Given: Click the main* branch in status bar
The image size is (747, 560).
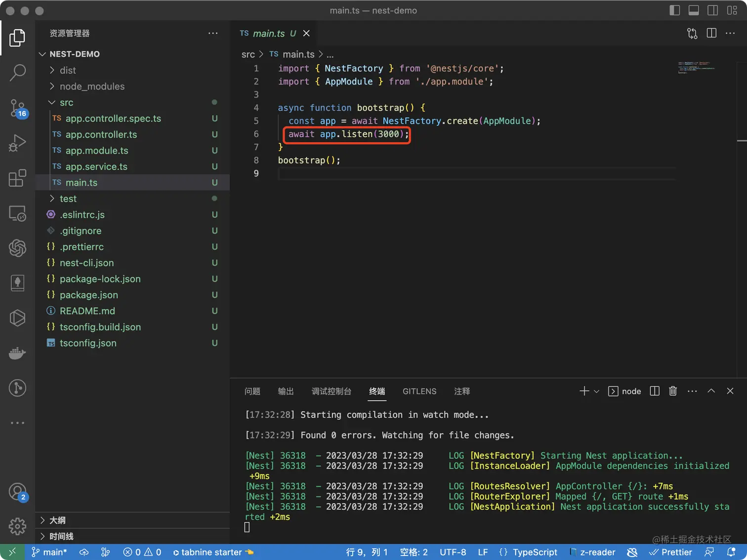Looking at the screenshot, I should point(49,552).
